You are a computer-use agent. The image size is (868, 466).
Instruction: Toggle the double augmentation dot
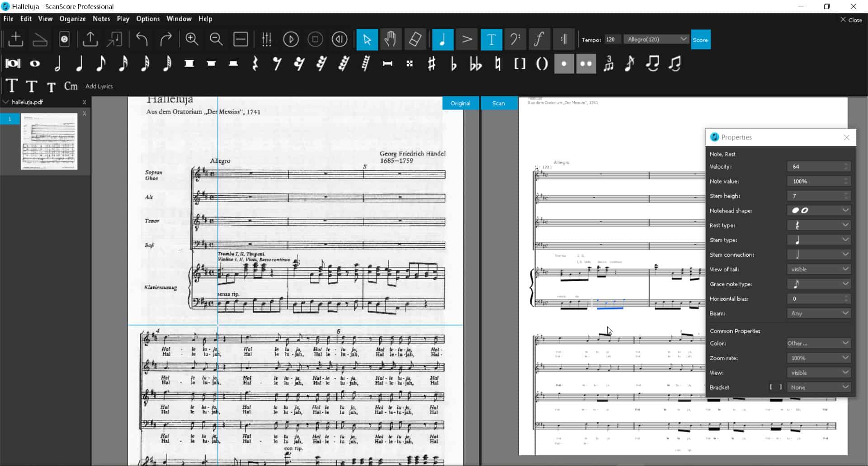pos(586,64)
